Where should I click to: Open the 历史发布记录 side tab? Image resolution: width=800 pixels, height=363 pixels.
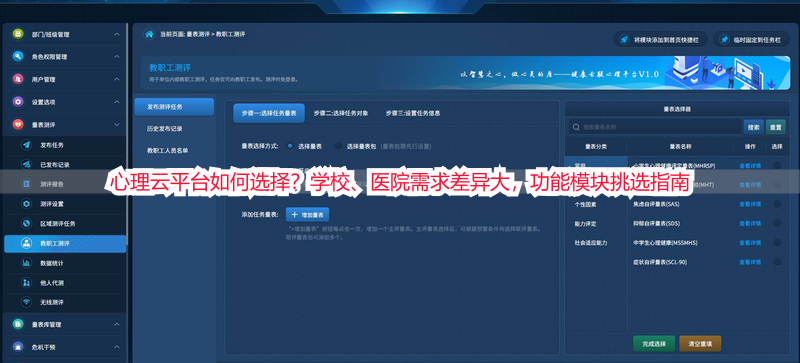(165, 129)
